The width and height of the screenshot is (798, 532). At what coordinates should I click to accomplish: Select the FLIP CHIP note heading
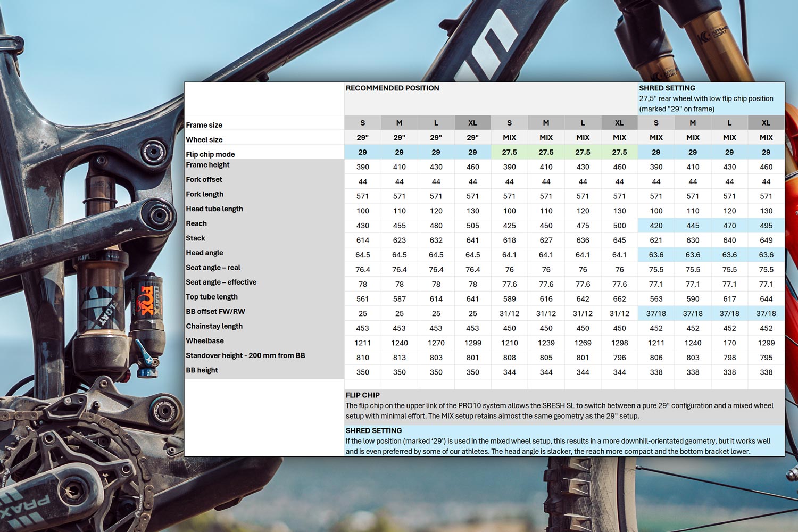point(363,395)
